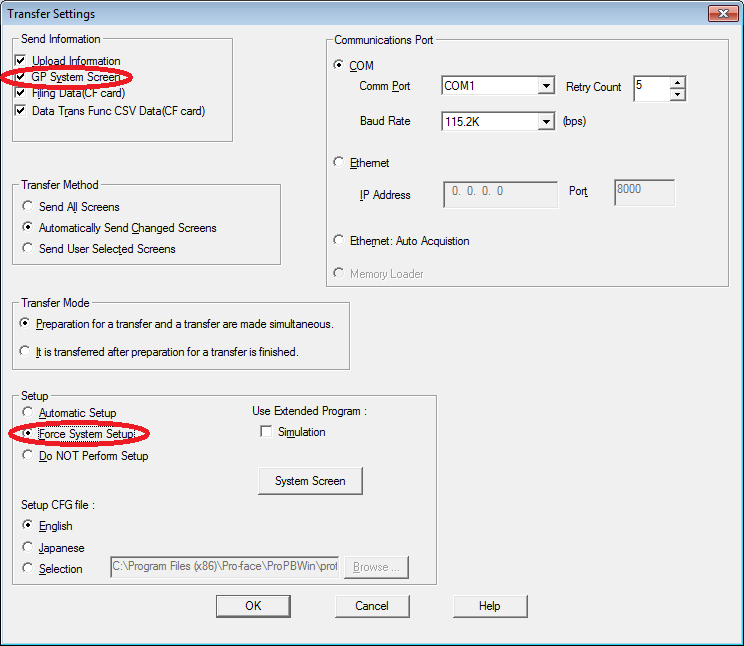Expand the Baud Rate dropdown

click(546, 122)
